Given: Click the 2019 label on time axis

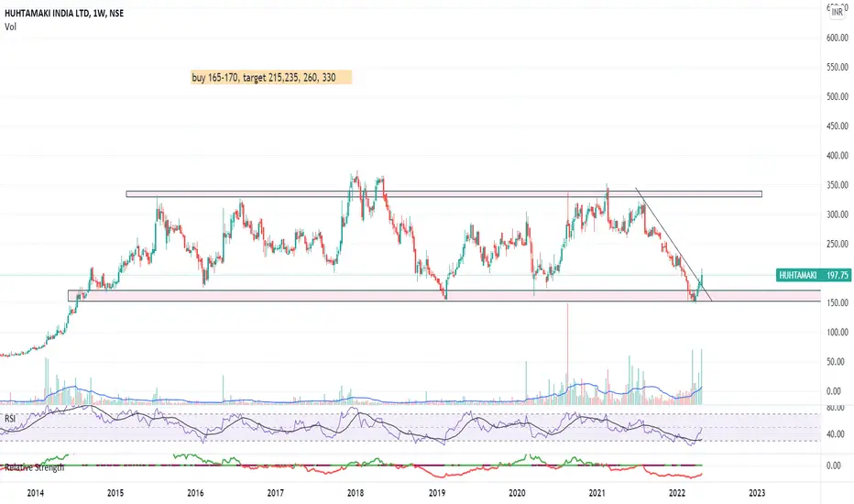Looking at the screenshot, I should tap(437, 493).
